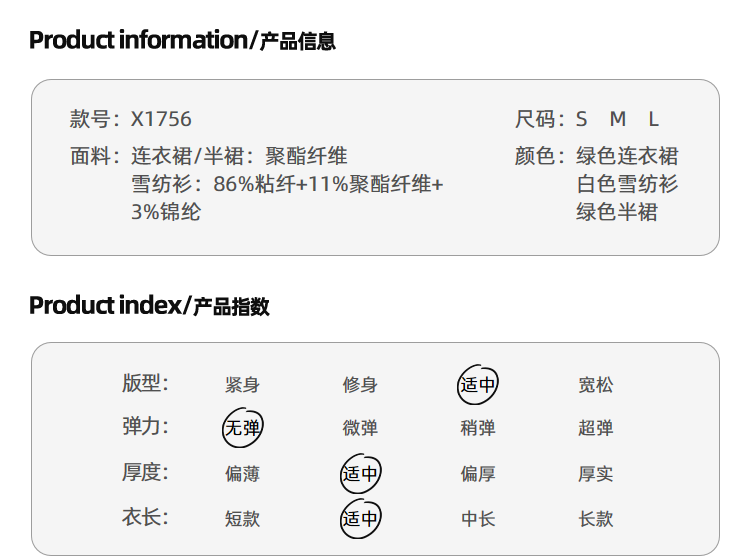Pick the 超弹 elasticity option
This screenshot has height=556, width=750.
(596, 428)
